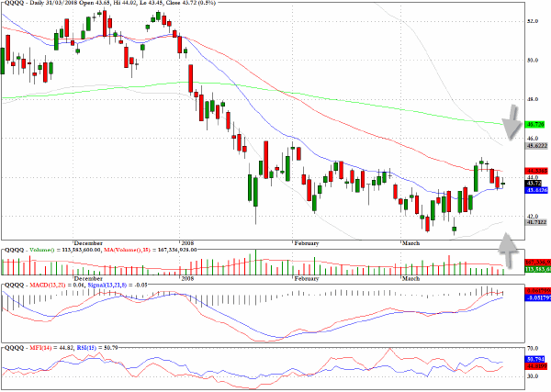551x392 pixels.
Task: Select the 70.0 oscillator axis label
Action: pos(533,349)
